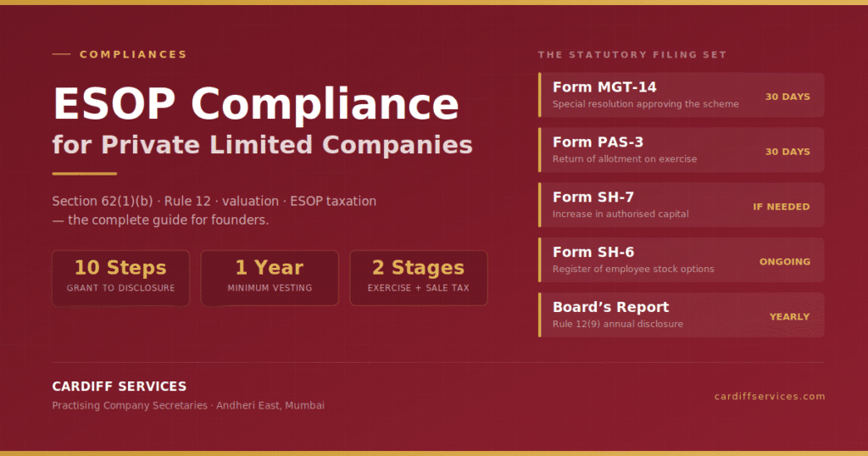Click the CARDIFF SERVICES brand name
Image resolution: width=868 pixels, height=456 pixels.
click(119, 386)
